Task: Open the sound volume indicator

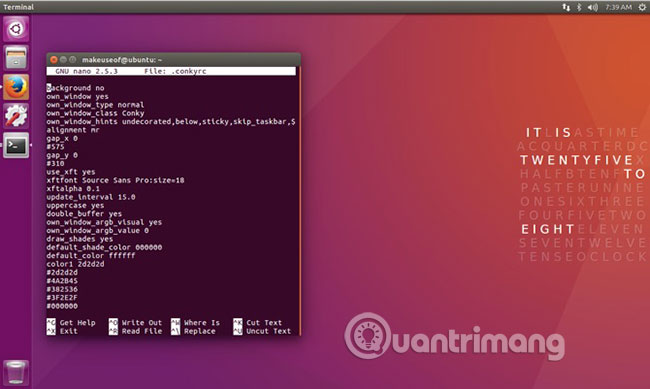Action: (592, 7)
